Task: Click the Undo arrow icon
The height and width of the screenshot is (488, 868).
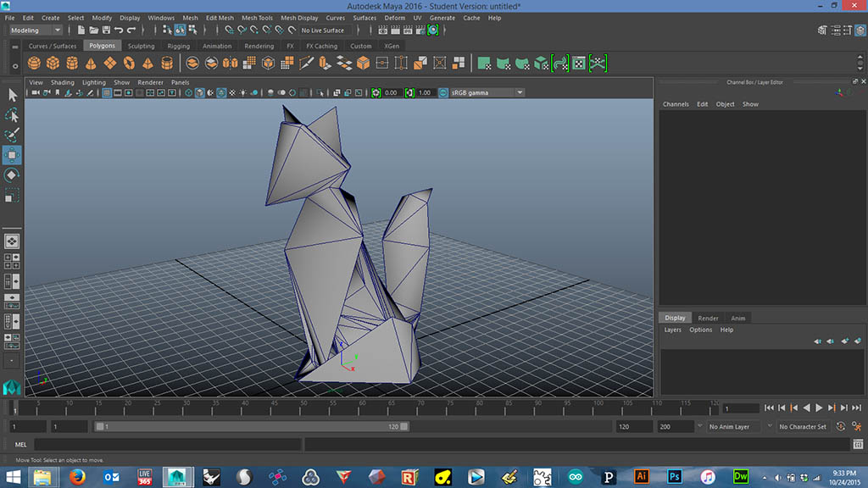Action: (x=119, y=30)
